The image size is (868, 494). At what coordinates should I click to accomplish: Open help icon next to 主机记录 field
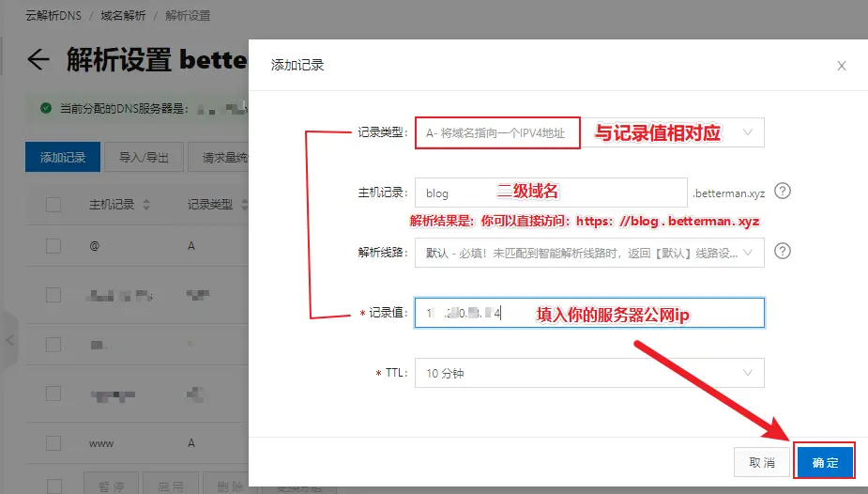(x=783, y=191)
